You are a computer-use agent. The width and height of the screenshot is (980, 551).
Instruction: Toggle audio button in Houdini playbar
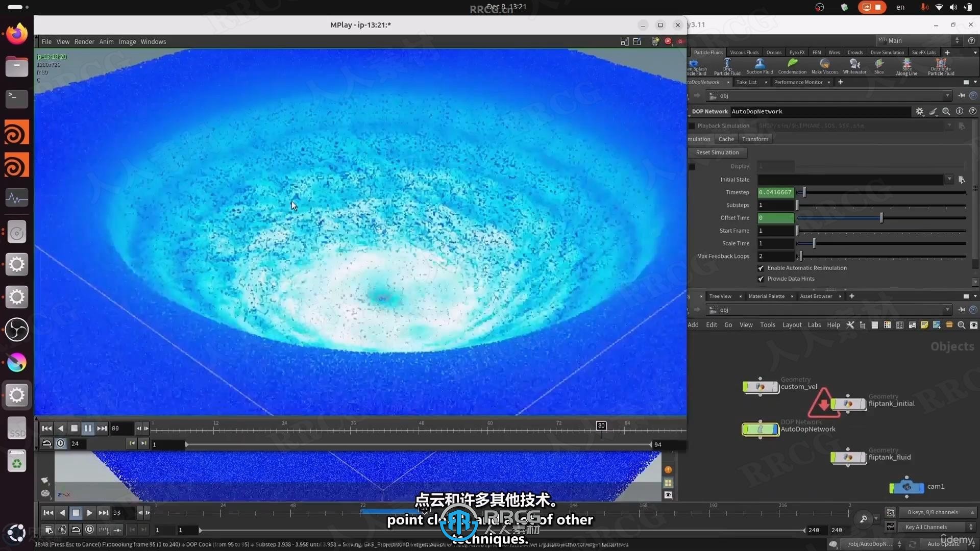coord(62,530)
